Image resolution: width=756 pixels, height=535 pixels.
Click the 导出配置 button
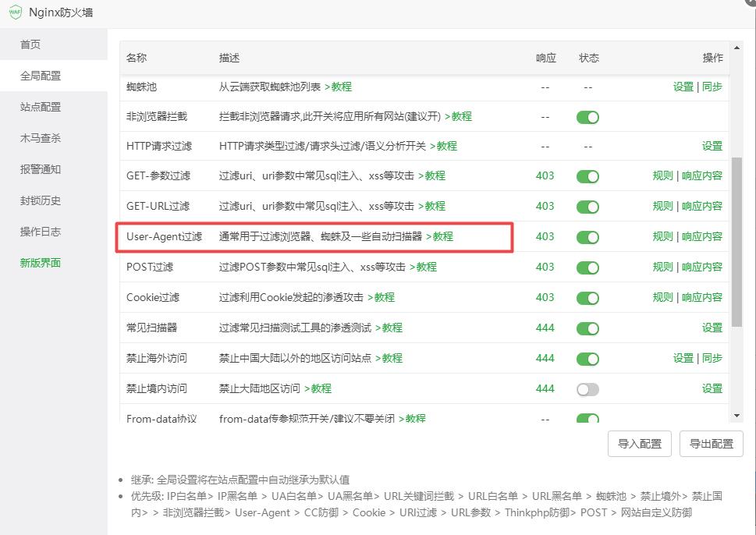(712, 444)
